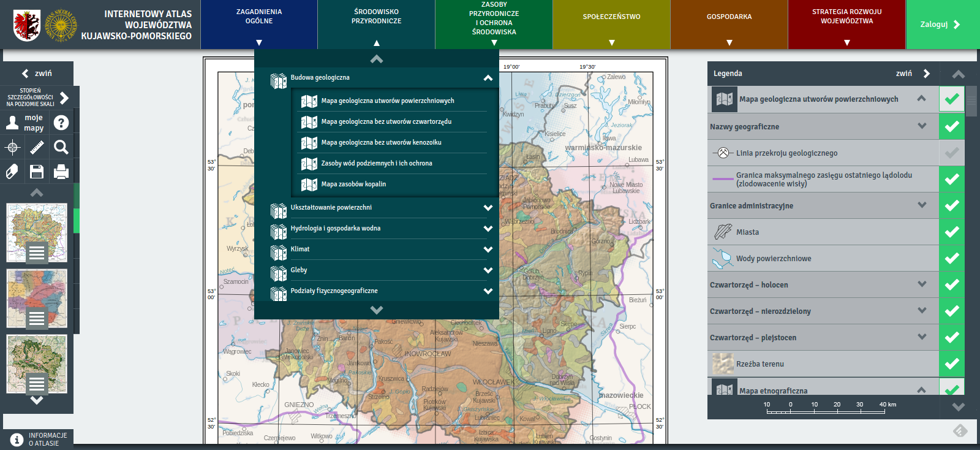Select Mapa zasobów kopalin entry
Viewport: 980px width, 450px height.
pyautogui.click(x=353, y=184)
